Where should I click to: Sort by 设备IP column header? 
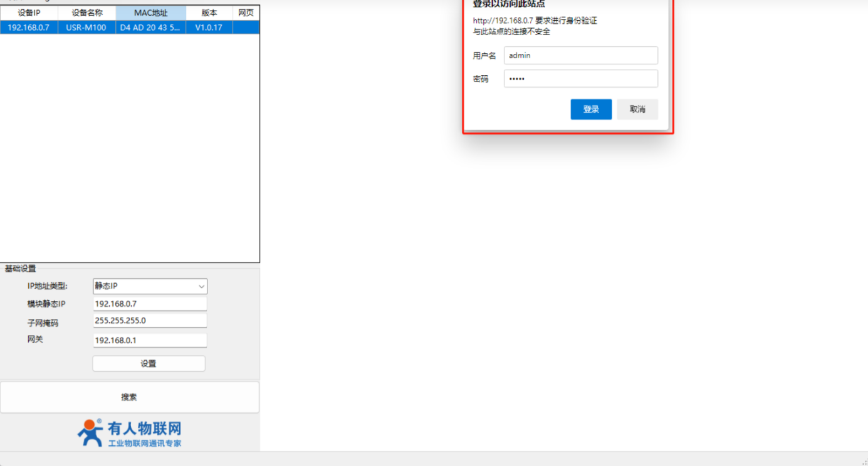29,13
